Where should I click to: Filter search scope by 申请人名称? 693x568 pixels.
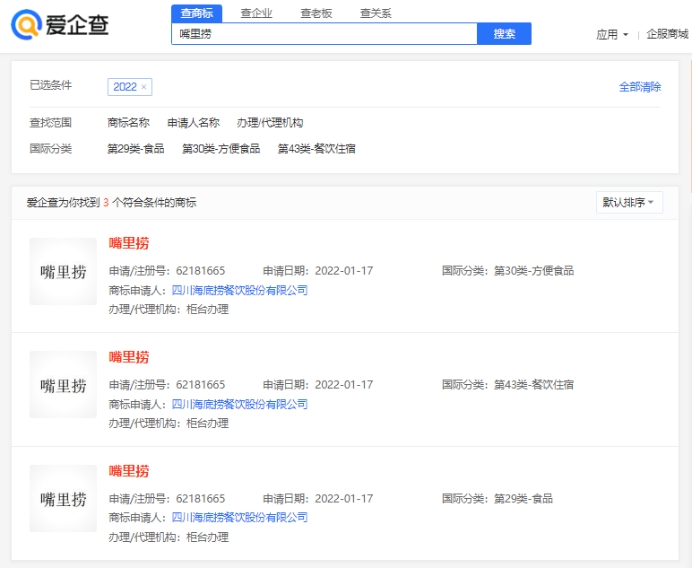click(193, 123)
